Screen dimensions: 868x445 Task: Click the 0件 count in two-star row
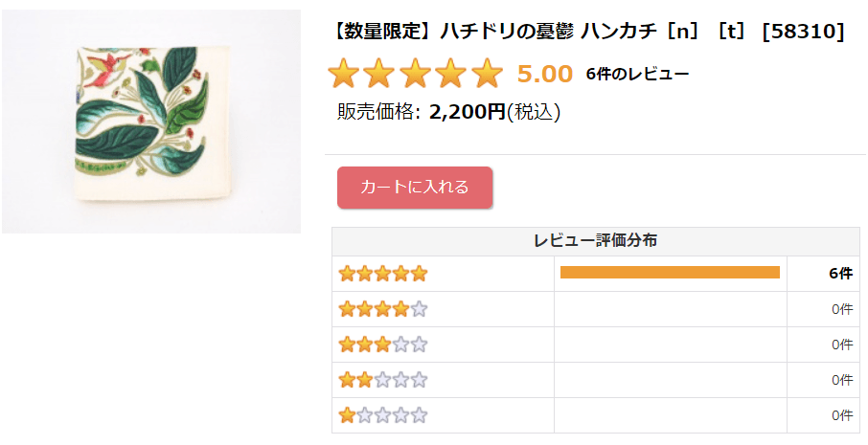841,380
